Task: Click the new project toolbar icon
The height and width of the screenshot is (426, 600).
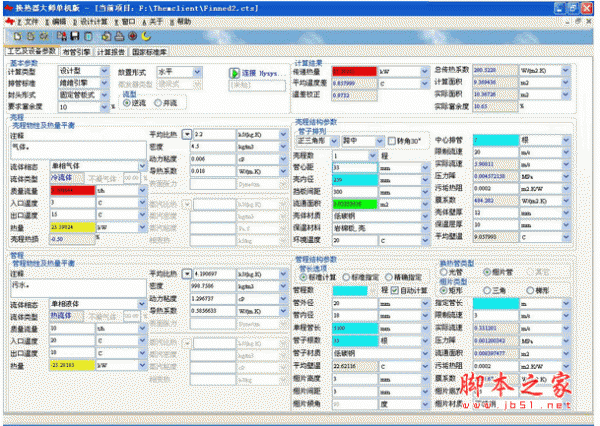Action: [17, 36]
